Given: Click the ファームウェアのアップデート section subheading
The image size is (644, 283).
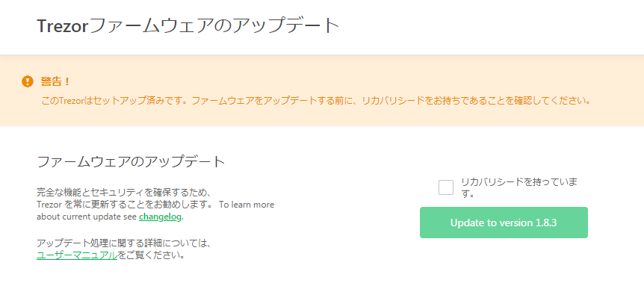Looking at the screenshot, I should click(131, 161).
